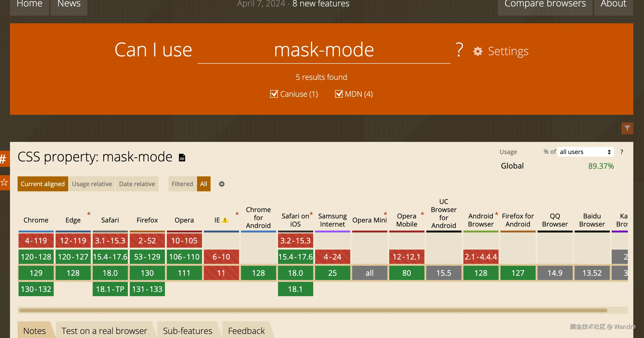
Task: Click the Settings gear icon in header
Action: [x=478, y=51]
